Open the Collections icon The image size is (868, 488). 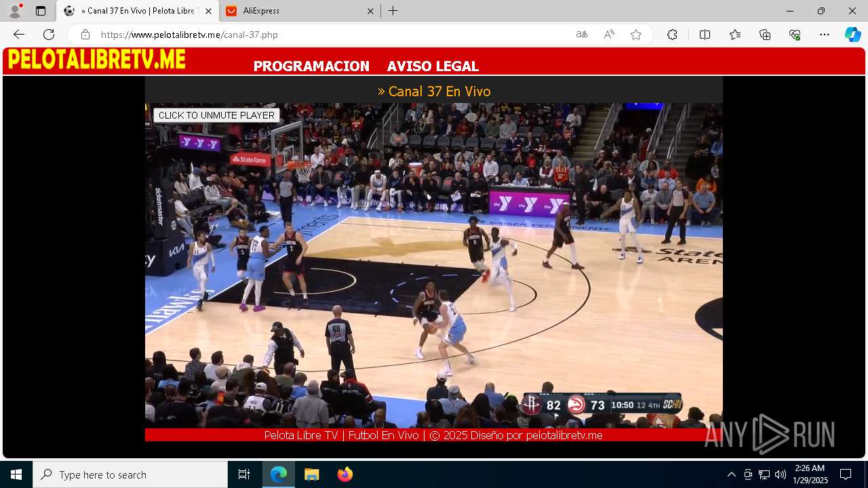coord(765,35)
